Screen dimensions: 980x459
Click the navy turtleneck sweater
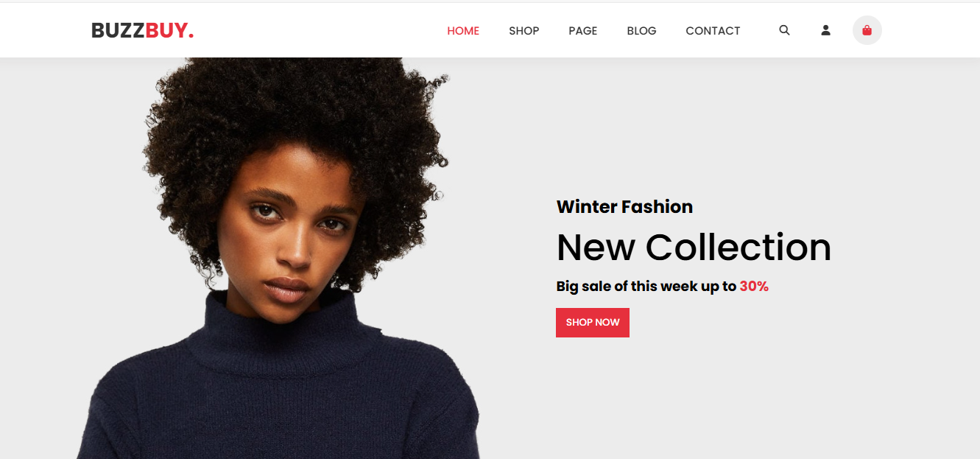[280, 383]
